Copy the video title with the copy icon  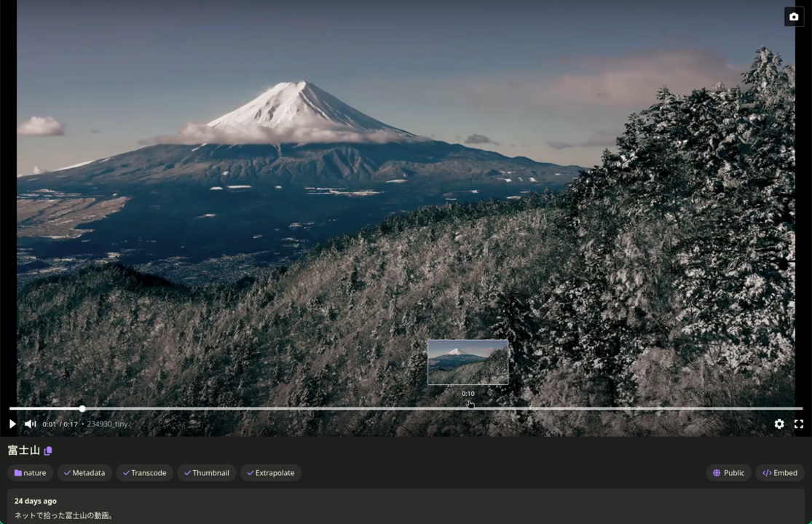[x=48, y=450]
